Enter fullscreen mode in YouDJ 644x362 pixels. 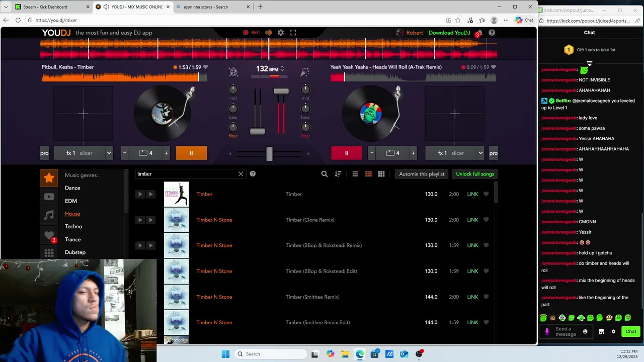[293, 33]
